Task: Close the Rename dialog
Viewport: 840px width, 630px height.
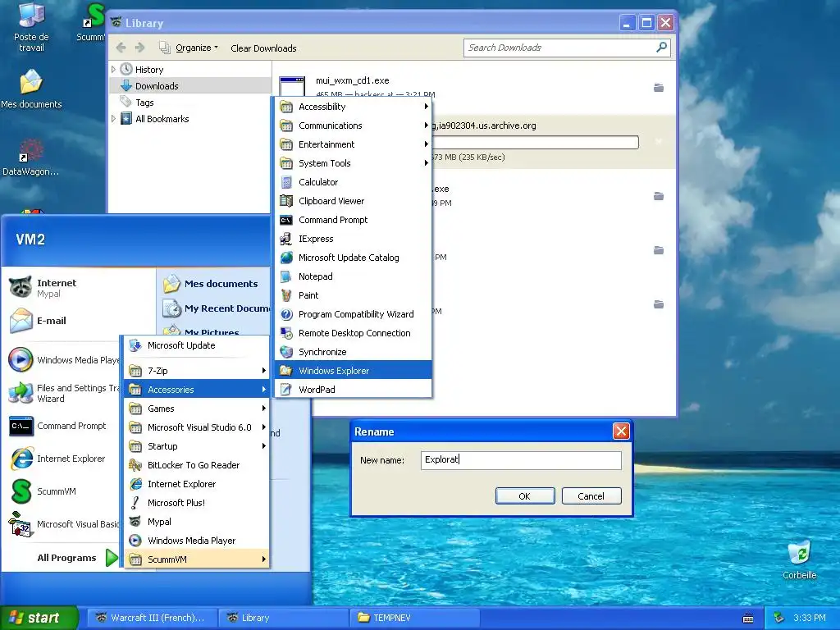Action: [x=621, y=431]
